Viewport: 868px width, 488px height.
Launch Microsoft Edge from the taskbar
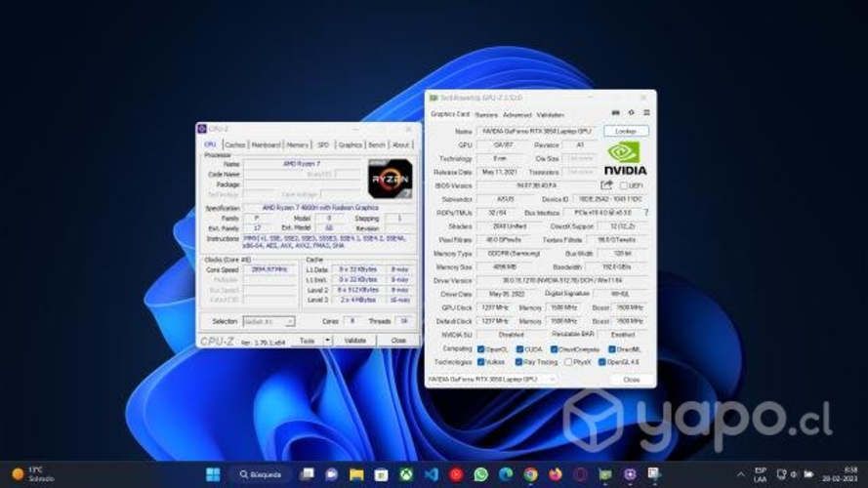[506, 474]
